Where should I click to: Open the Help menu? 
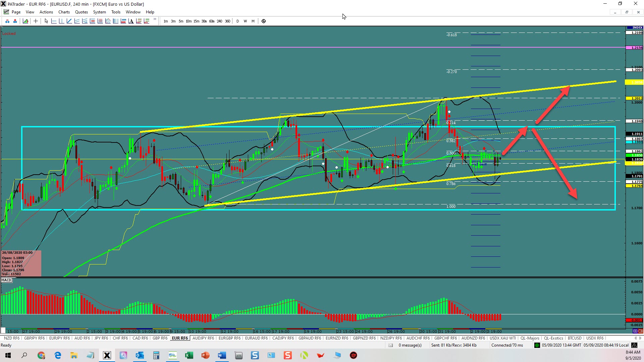point(150,12)
